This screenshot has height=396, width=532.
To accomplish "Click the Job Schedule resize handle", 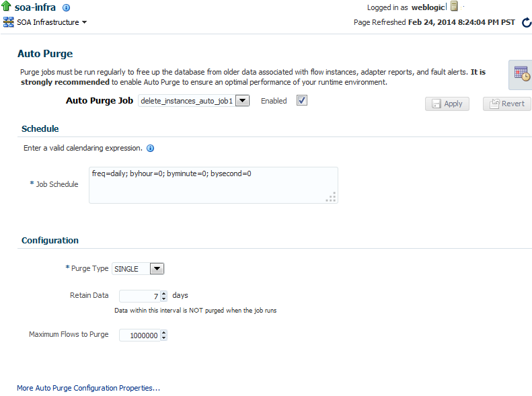I will pos(331,197).
